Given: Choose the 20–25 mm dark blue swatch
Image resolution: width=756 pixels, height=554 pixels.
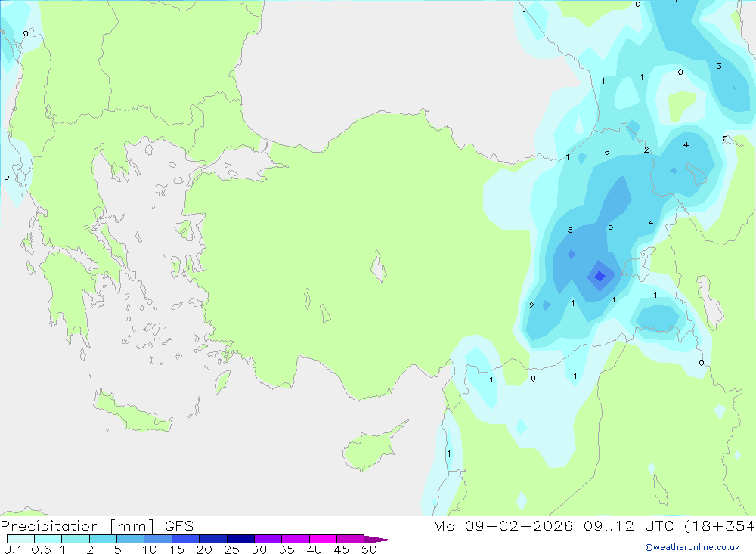Looking at the screenshot, I should pyautogui.click(x=212, y=539).
